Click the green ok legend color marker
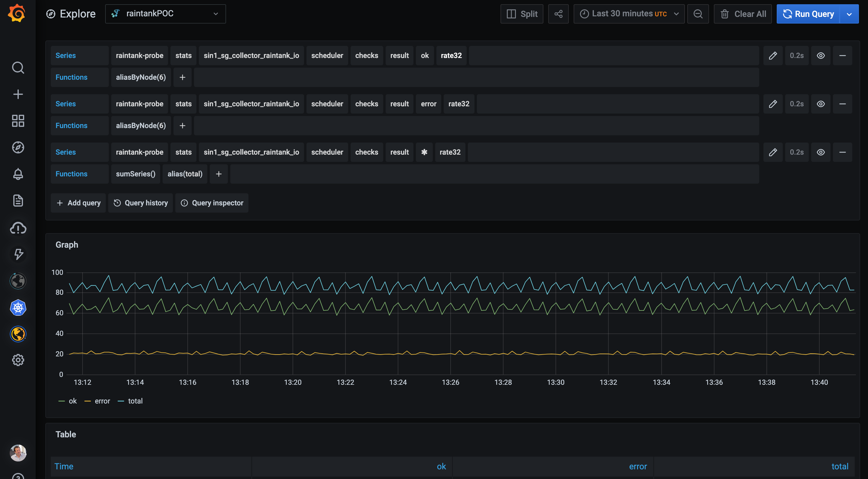The image size is (868, 479). [61, 400]
